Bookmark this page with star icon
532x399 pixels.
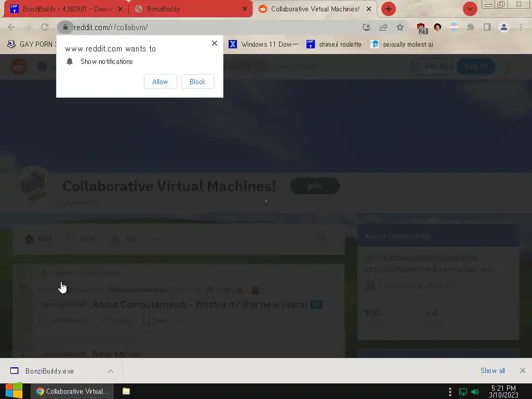coord(400,27)
